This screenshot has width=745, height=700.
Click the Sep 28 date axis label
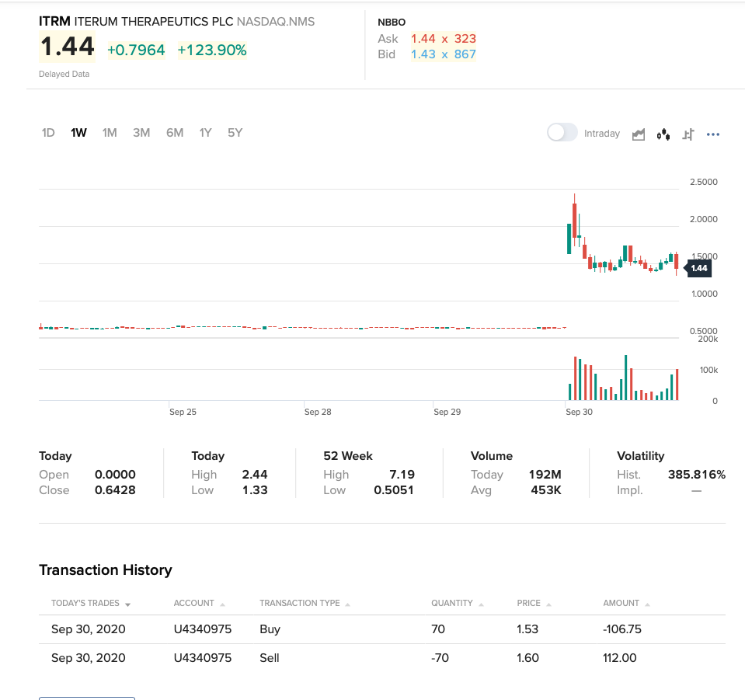[318, 412]
